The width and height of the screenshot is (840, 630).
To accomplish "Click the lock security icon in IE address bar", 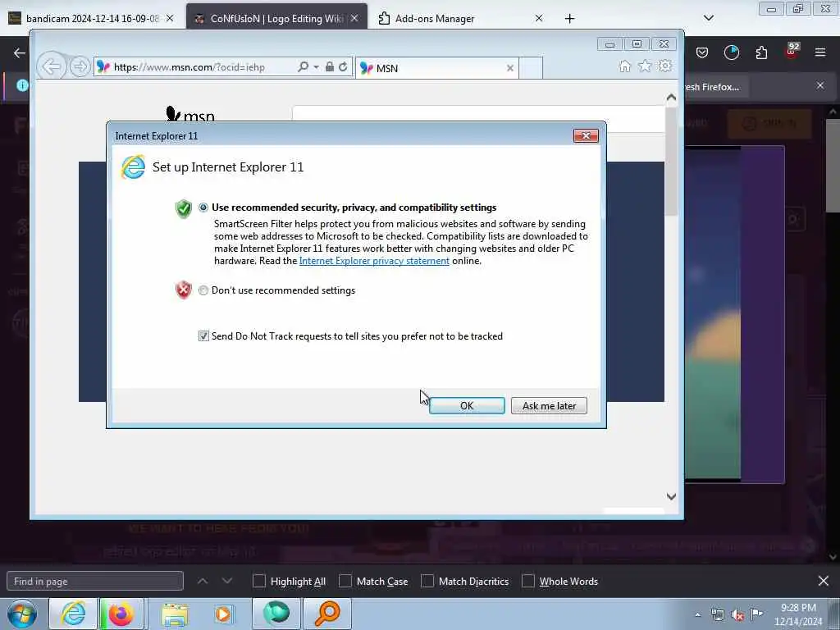I will 330,67.
